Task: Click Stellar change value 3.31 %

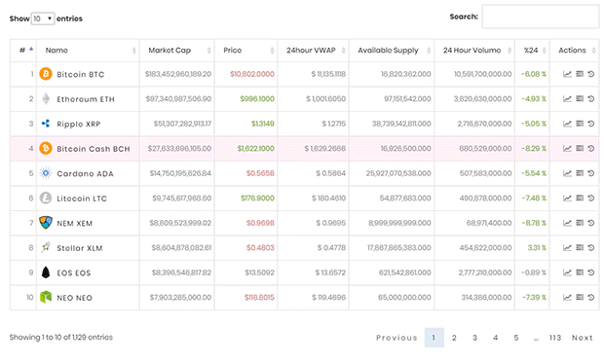Action: pyautogui.click(x=537, y=248)
